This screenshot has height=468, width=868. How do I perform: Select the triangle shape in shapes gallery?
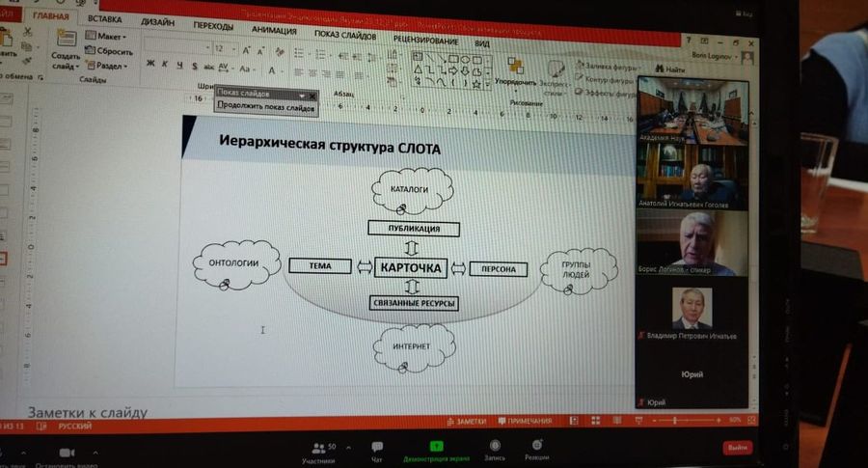coord(418,69)
